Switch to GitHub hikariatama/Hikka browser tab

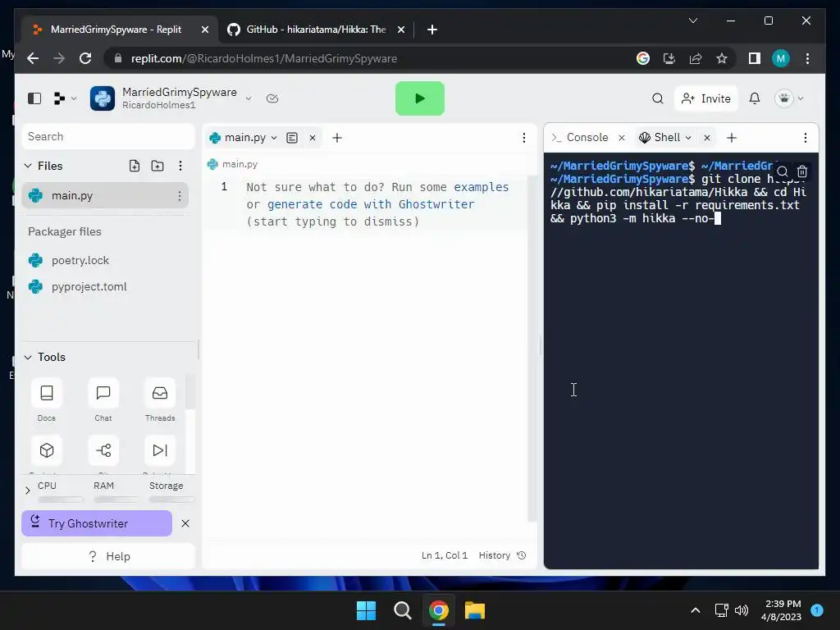pos(316,30)
